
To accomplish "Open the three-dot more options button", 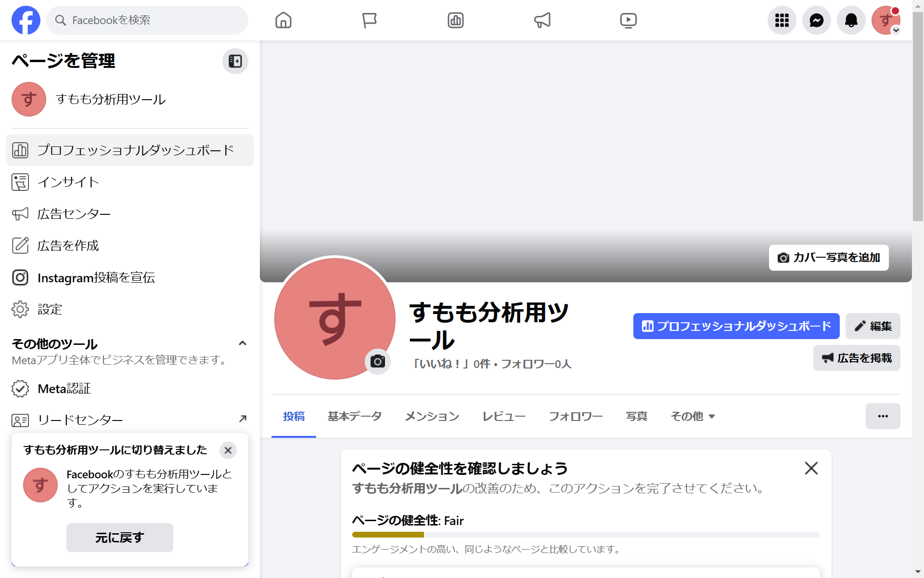I will click(883, 416).
